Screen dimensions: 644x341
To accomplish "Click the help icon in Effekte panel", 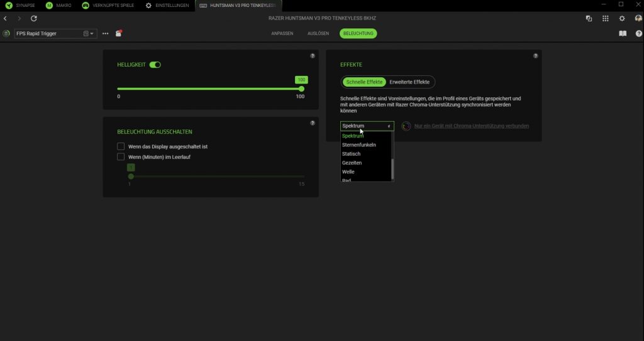I will point(536,56).
